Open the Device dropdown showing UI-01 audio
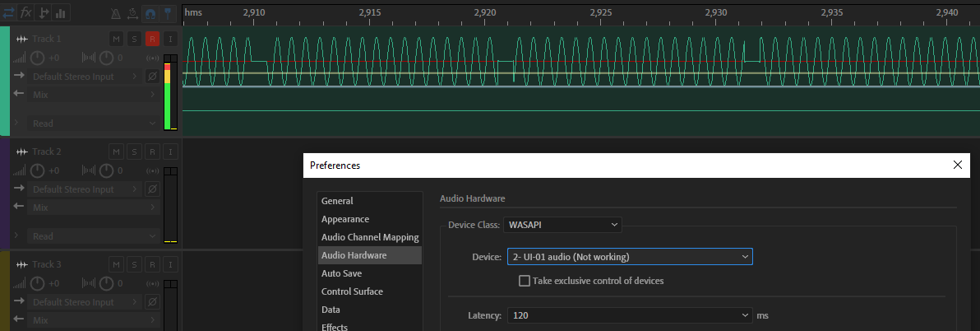980x331 pixels. 629,257
